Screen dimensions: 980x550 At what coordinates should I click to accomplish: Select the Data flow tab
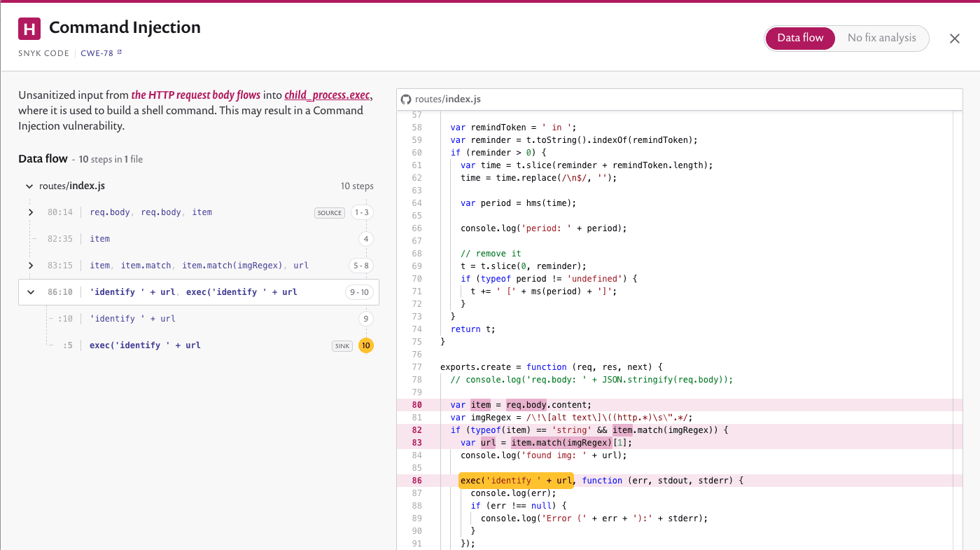[800, 39]
